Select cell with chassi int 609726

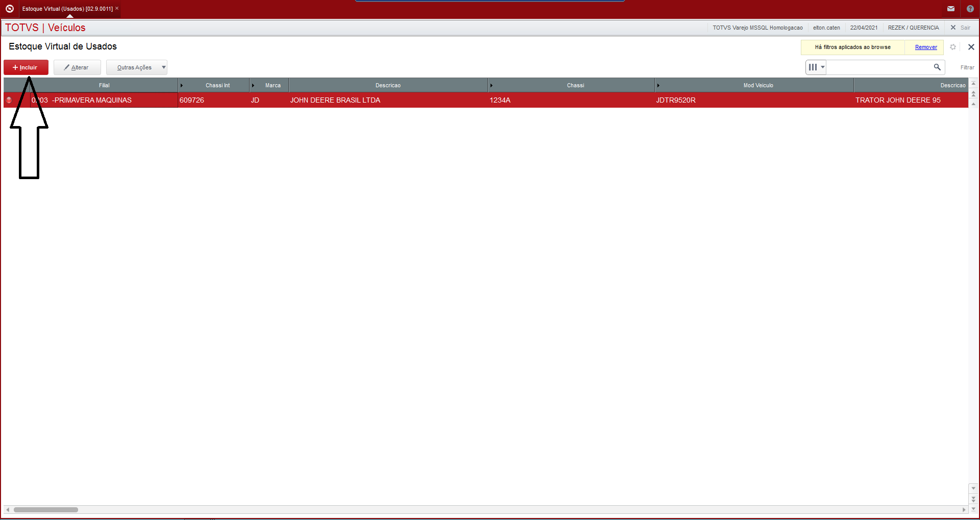[213, 100]
